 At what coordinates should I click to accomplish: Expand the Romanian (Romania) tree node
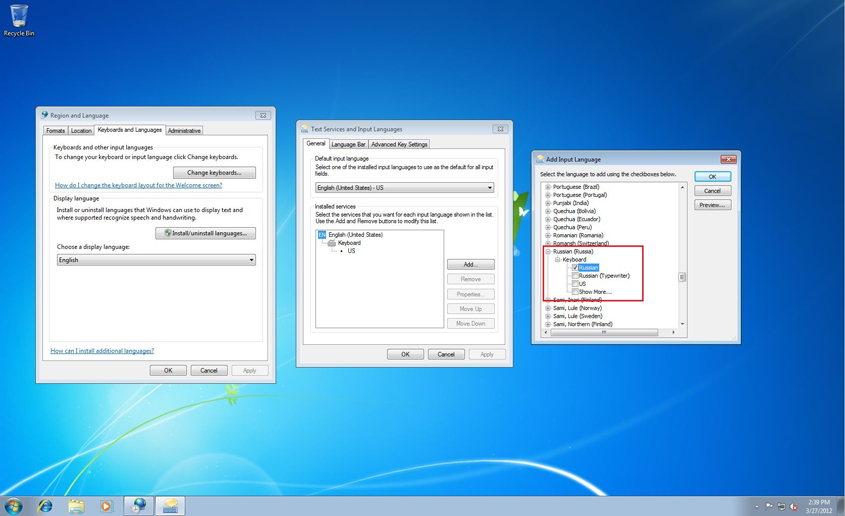click(548, 235)
